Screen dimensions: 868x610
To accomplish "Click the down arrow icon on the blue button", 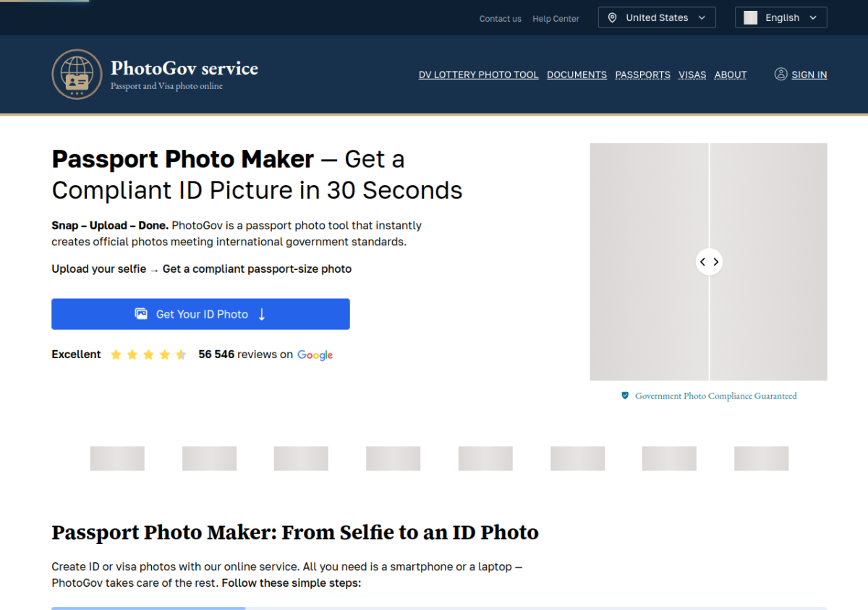I will (262, 314).
